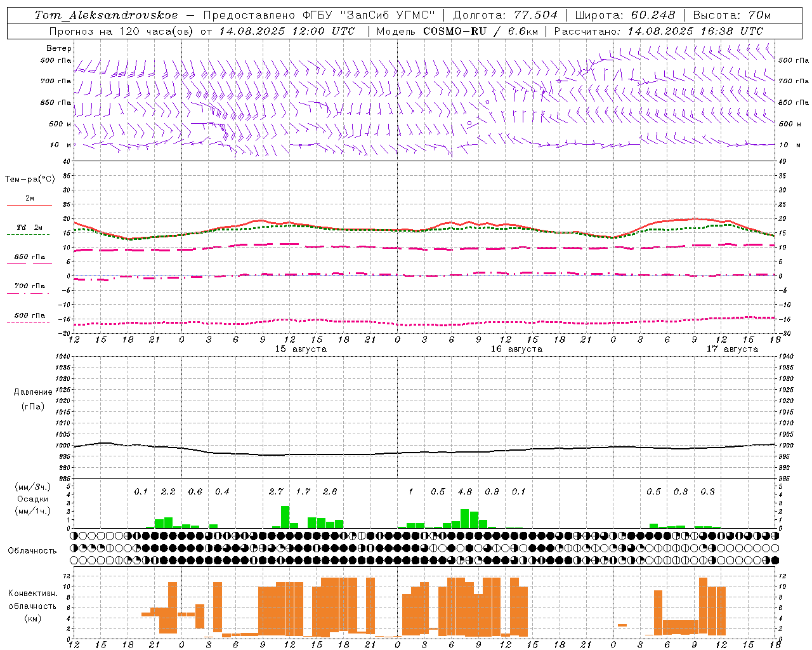Click the Модель COSMO-RU / 6.6км label
This screenshot has width=812, height=650.
pyautogui.click(x=457, y=31)
